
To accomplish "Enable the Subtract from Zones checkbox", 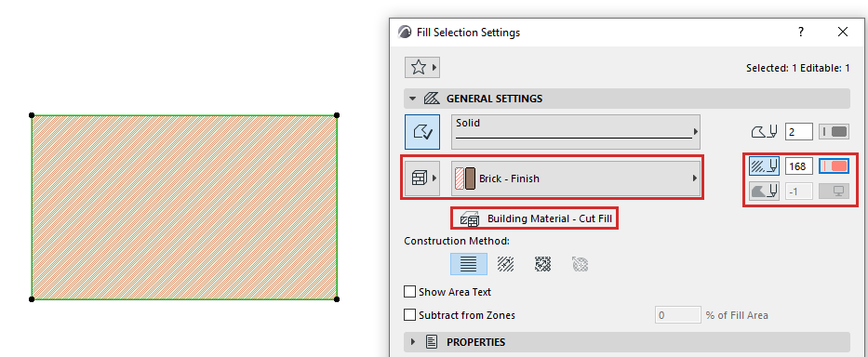I will (409, 315).
